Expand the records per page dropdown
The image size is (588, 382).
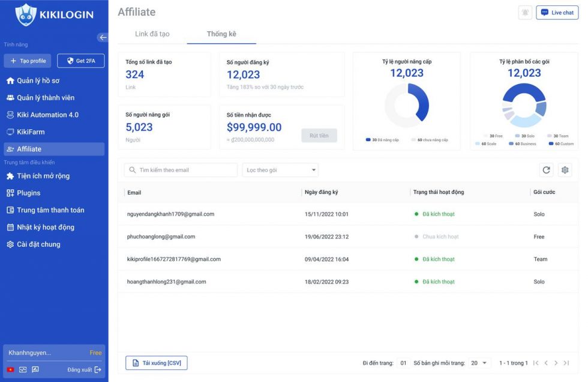coord(479,363)
